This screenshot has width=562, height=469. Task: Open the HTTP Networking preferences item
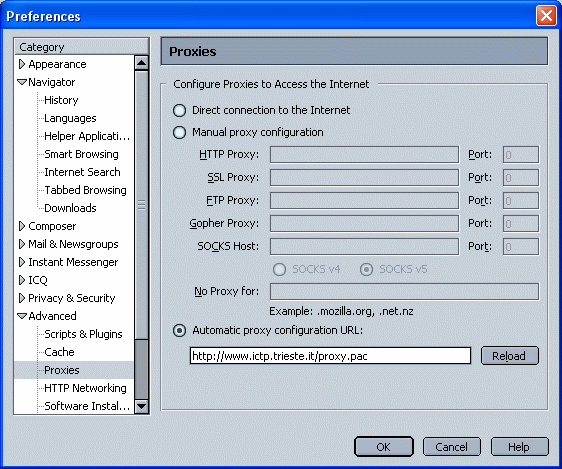point(85,388)
